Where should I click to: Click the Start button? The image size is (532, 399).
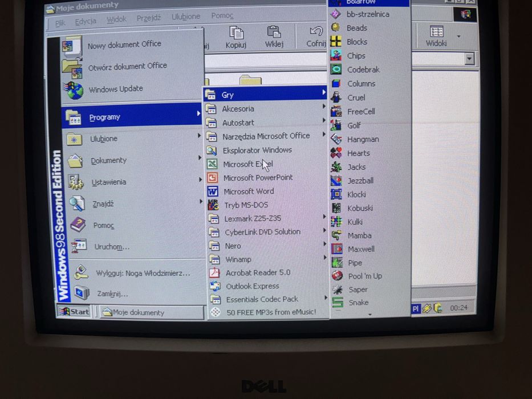[x=75, y=311]
